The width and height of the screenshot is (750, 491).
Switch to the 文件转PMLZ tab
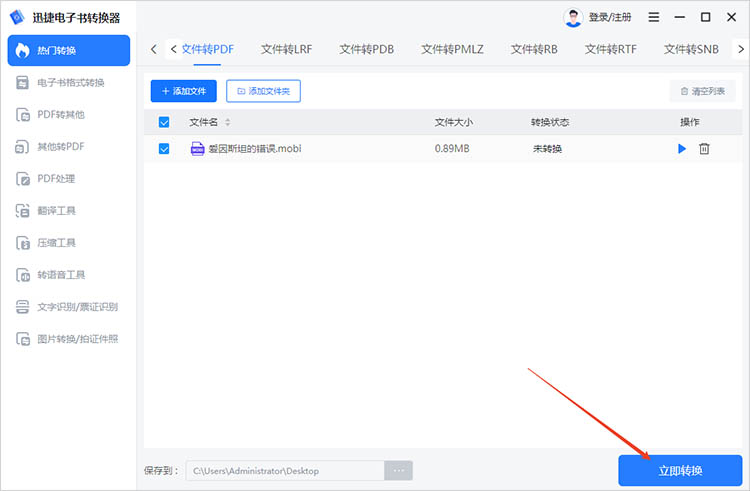(x=452, y=49)
